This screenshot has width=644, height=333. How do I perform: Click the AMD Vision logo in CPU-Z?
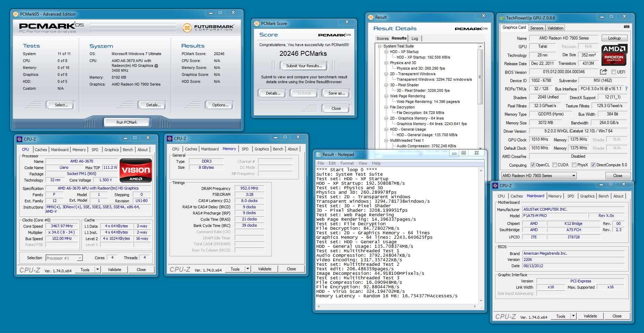click(x=136, y=170)
